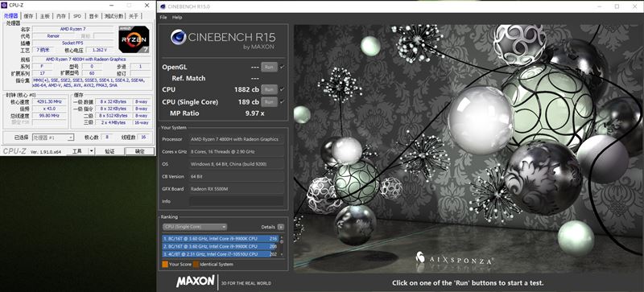Run the CPU benchmark
Viewport: 644px width, 292px height.
(270, 89)
